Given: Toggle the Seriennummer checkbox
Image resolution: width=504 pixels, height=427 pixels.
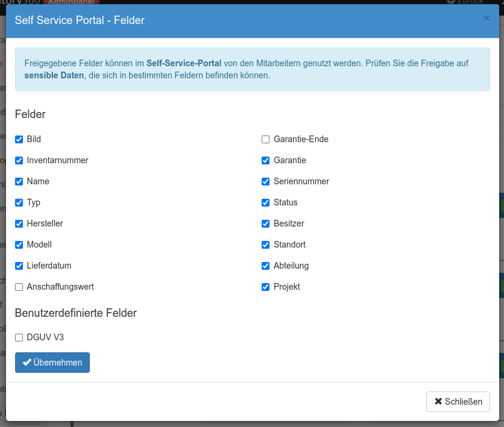Looking at the screenshot, I should point(265,181).
